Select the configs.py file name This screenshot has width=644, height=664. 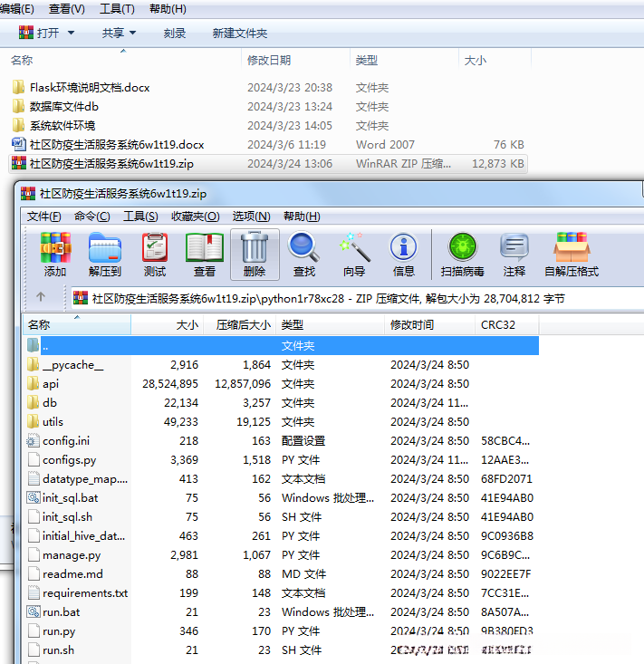69,460
